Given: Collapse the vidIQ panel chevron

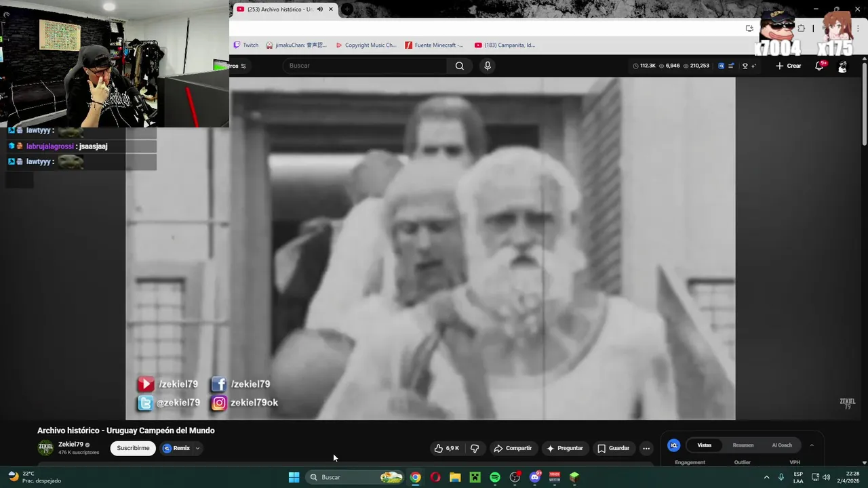Looking at the screenshot, I should coord(812,445).
